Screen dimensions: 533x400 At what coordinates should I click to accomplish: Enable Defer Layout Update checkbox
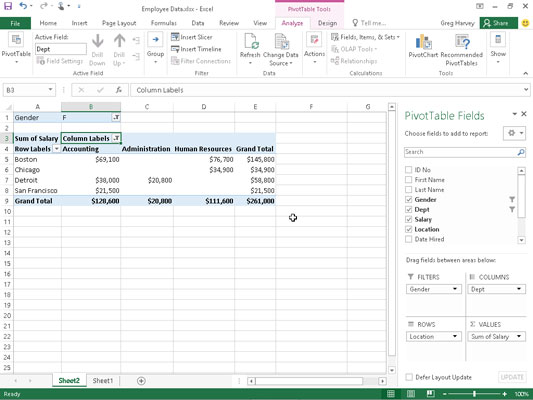[409, 377]
